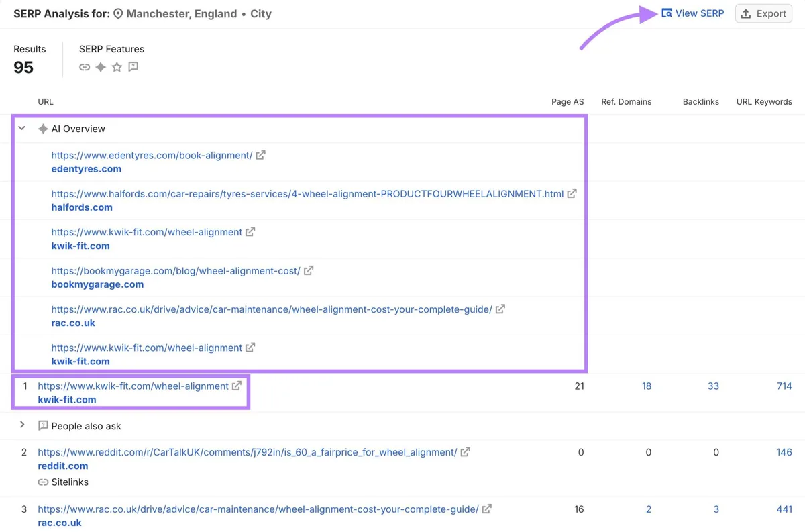Open the halfords.com 4-wheel-alignment URL

click(307, 193)
